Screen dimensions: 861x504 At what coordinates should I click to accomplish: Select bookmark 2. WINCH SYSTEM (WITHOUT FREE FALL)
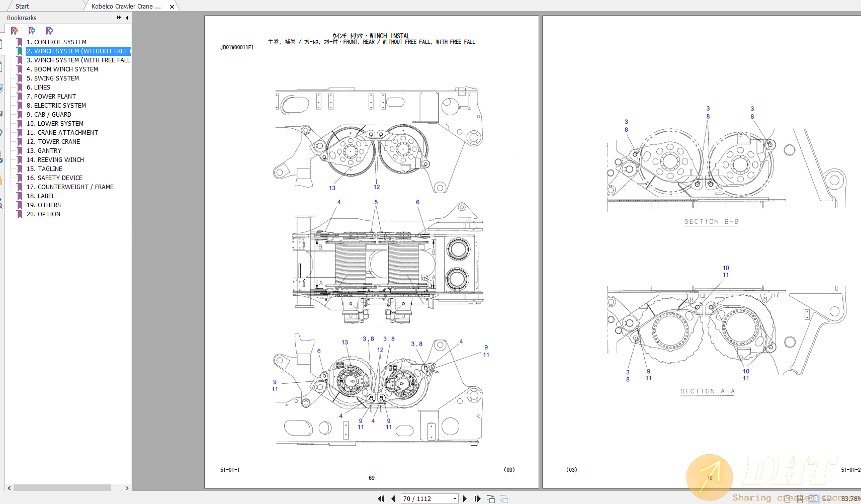click(78, 51)
